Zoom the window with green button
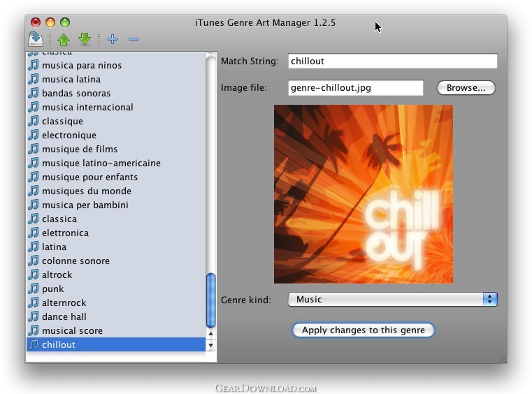 (65, 22)
